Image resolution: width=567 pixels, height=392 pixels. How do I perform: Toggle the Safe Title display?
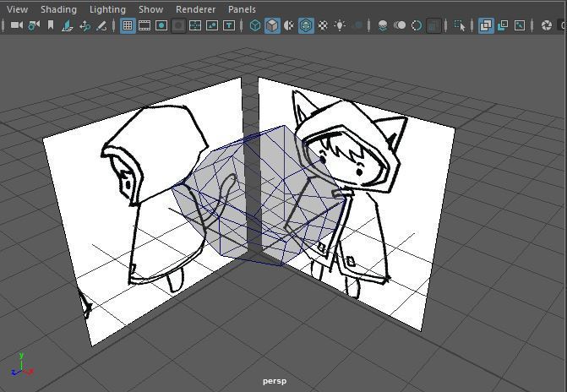(x=229, y=25)
